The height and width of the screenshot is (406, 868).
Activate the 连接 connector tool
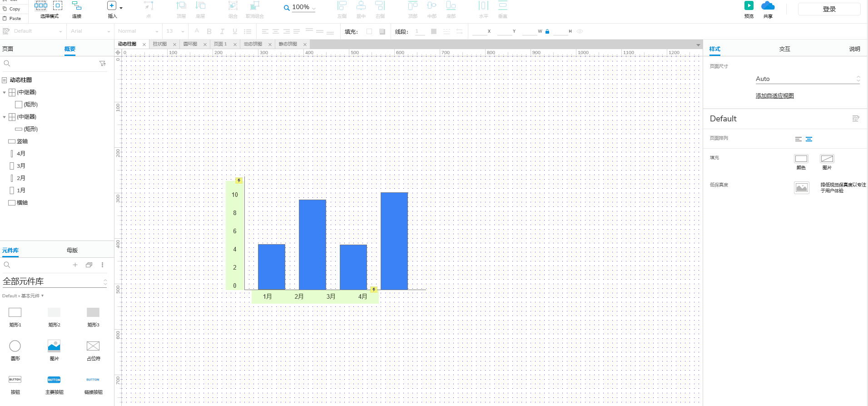pos(77,6)
